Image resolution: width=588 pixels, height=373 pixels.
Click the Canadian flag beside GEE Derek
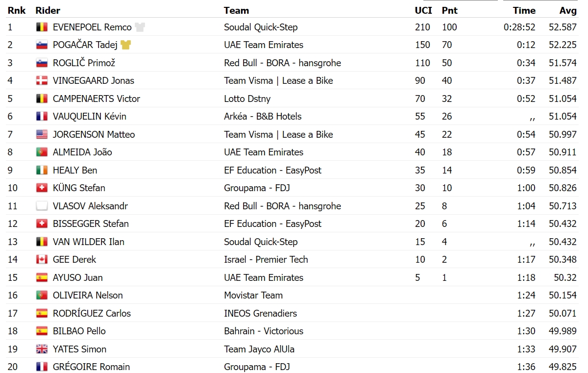42,260
